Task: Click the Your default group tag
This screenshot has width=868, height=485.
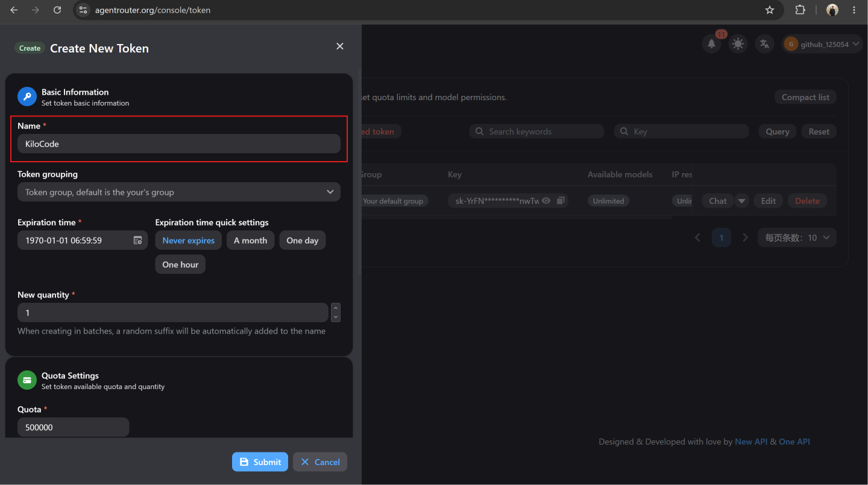Action: coord(393,201)
